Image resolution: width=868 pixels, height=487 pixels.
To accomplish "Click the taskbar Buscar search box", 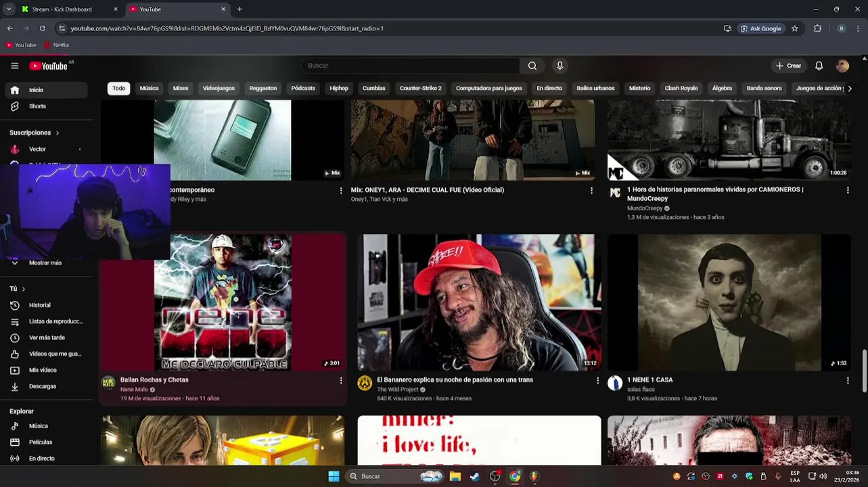I will (x=396, y=476).
